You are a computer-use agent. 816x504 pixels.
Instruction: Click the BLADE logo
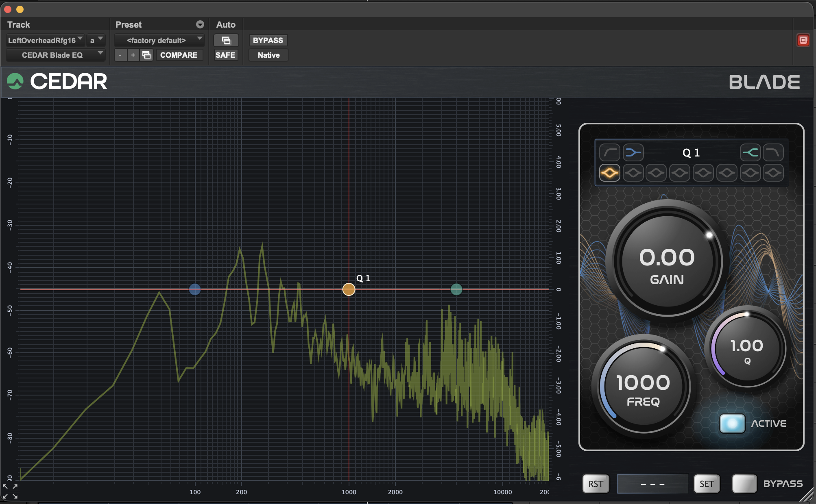[764, 82]
